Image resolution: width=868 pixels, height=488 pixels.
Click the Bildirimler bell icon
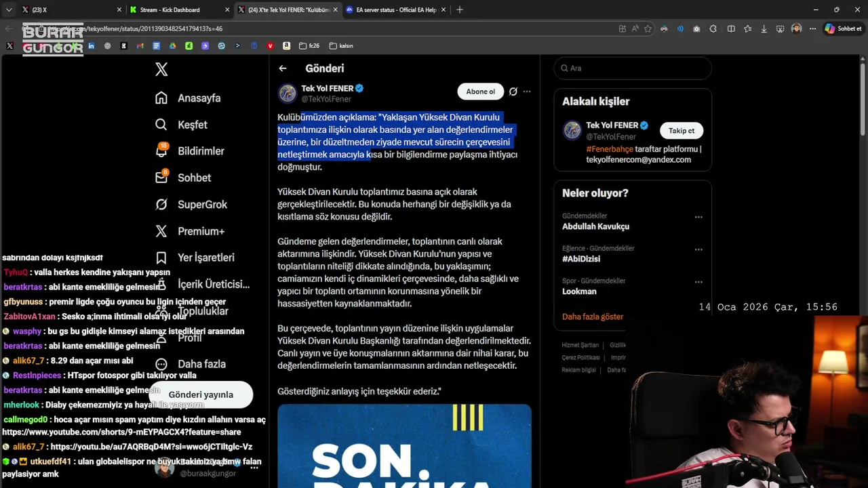pyautogui.click(x=161, y=151)
